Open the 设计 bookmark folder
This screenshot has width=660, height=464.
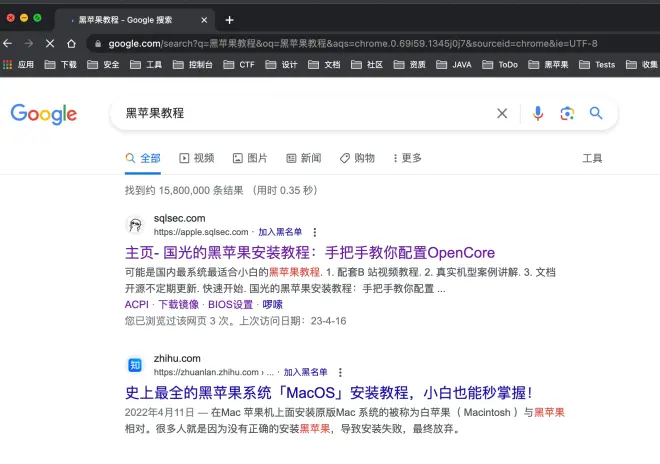(281, 64)
